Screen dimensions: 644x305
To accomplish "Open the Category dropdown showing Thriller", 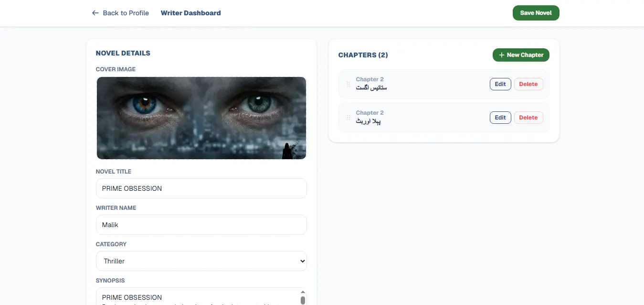I will click(201, 261).
